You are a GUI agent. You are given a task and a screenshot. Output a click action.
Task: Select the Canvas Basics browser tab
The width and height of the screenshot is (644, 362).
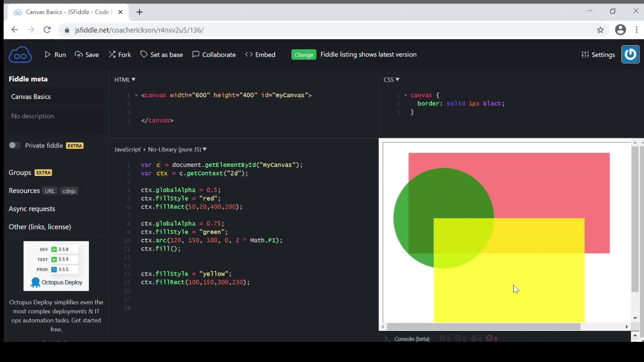(68, 12)
